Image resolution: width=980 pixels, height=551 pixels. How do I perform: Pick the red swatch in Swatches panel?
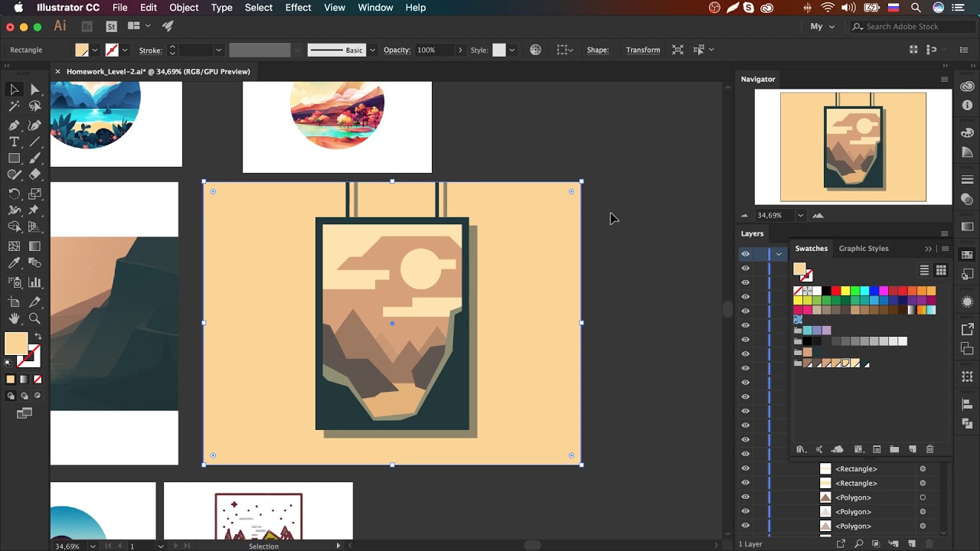[836, 291]
